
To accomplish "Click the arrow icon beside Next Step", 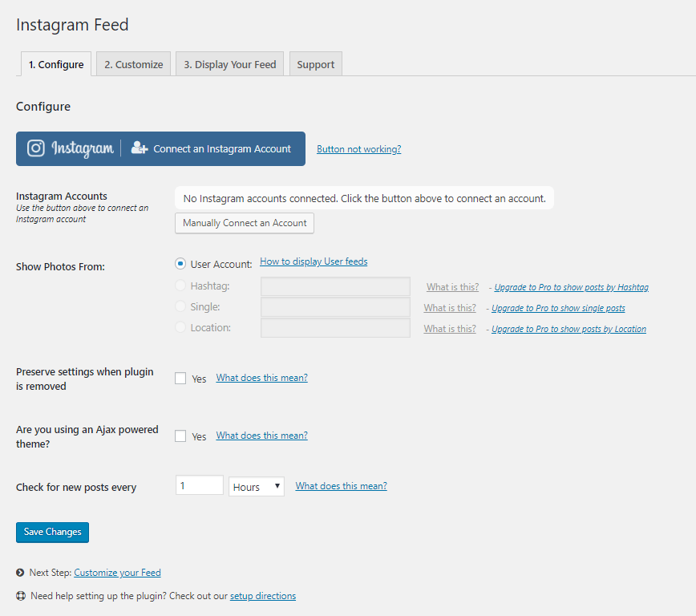I will [20, 573].
